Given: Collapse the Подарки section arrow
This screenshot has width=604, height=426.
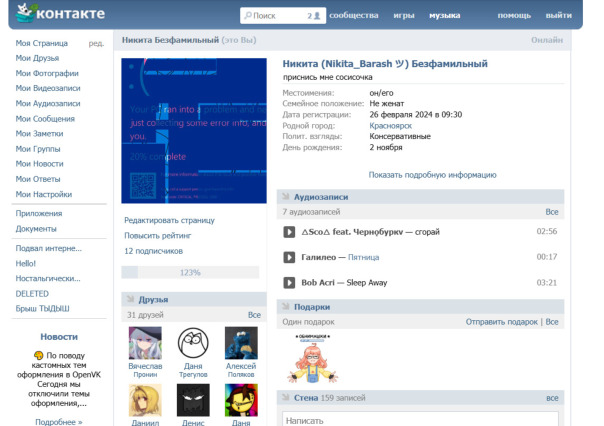Looking at the screenshot, I should point(286,307).
